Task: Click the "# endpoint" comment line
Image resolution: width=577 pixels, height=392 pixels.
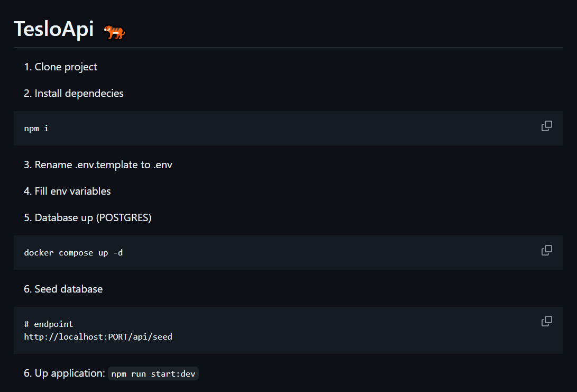Action: coord(49,324)
